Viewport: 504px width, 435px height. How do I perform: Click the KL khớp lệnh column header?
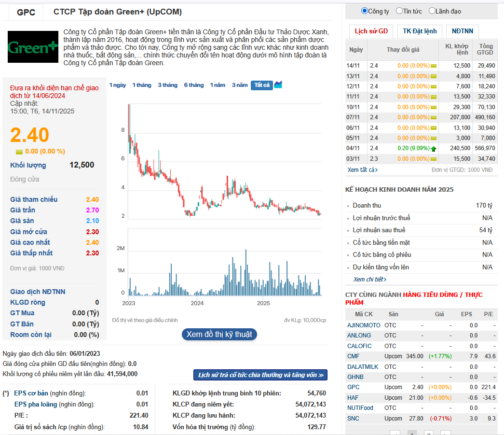(x=456, y=49)
